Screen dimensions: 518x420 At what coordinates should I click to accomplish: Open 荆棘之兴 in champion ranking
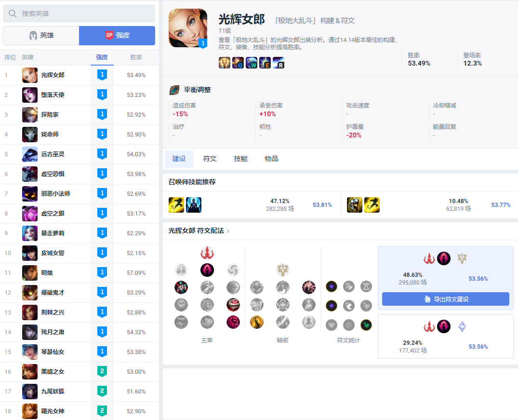tap(80, 312)
